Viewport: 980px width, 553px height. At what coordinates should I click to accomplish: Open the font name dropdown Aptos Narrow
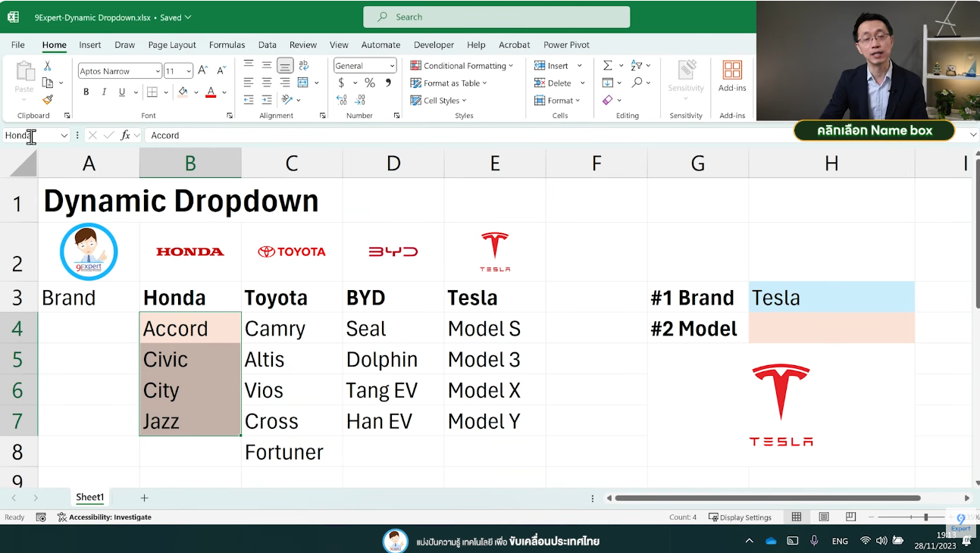click(x=158, y=71)
